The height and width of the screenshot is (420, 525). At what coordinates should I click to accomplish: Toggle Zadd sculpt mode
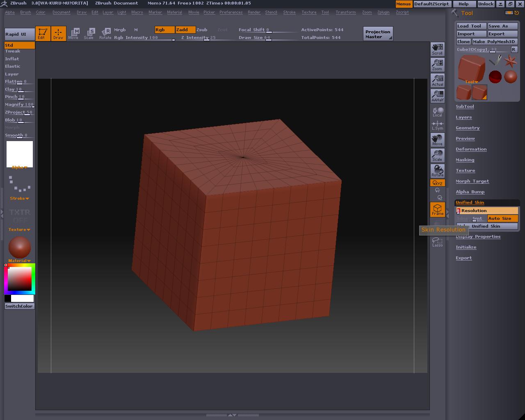pos(185,30)
